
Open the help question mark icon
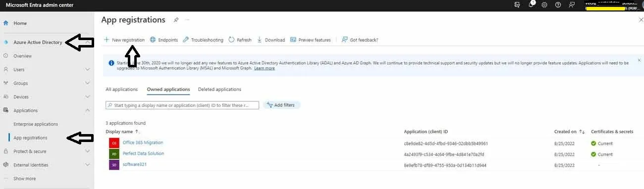(558, 4)
